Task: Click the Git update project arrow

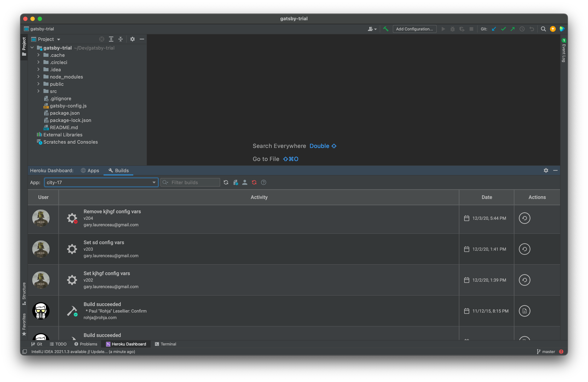Action: pos(494,29)
